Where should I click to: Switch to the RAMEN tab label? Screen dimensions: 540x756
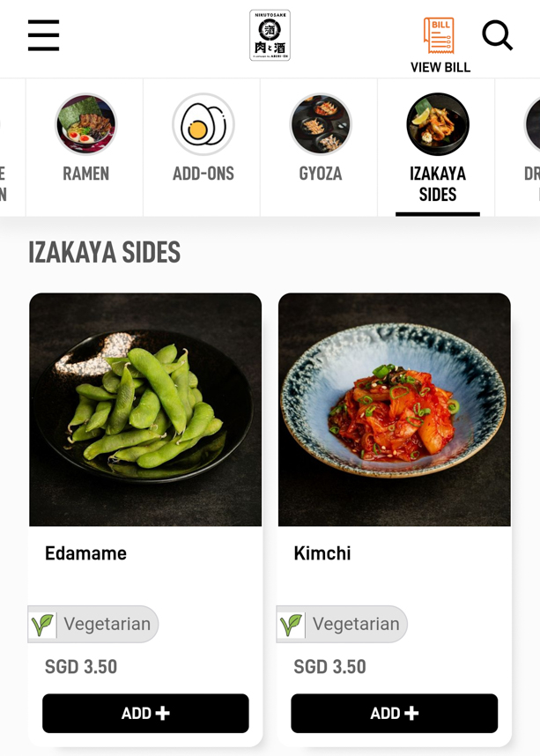click(x=86, y=174)
